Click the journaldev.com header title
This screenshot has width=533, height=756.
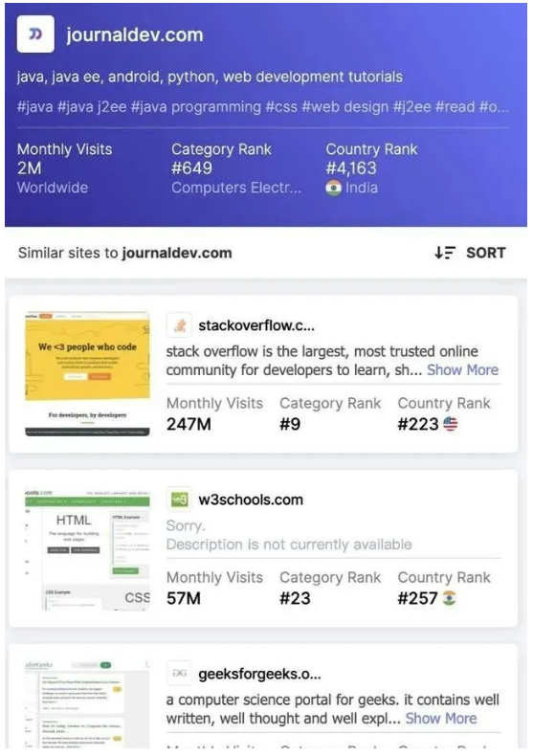coord(135,34)
